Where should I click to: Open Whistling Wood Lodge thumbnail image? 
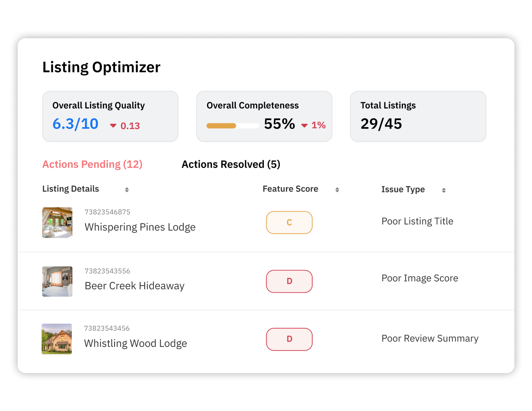(x=57, y=339)
